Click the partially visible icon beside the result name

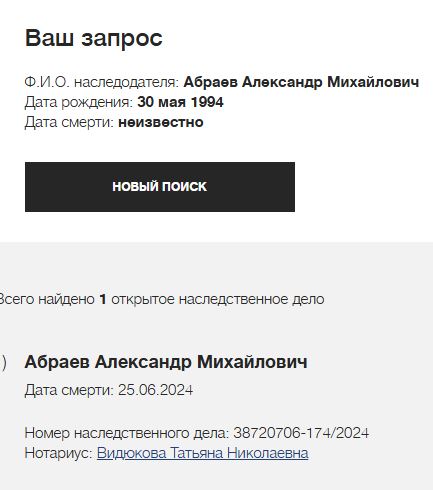pyautogui.click(x=3, y=363)
